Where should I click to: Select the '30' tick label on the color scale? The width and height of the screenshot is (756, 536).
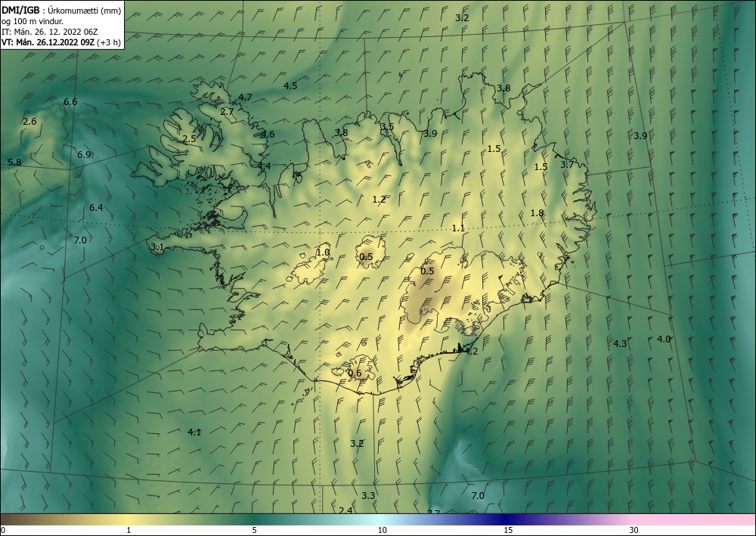click(x=634, y=531)
